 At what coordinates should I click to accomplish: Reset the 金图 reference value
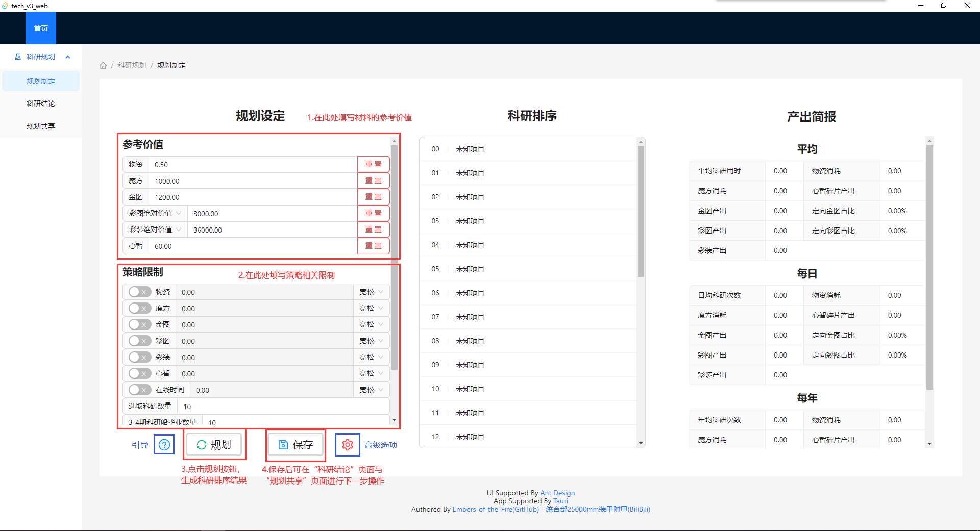(373, 197)
